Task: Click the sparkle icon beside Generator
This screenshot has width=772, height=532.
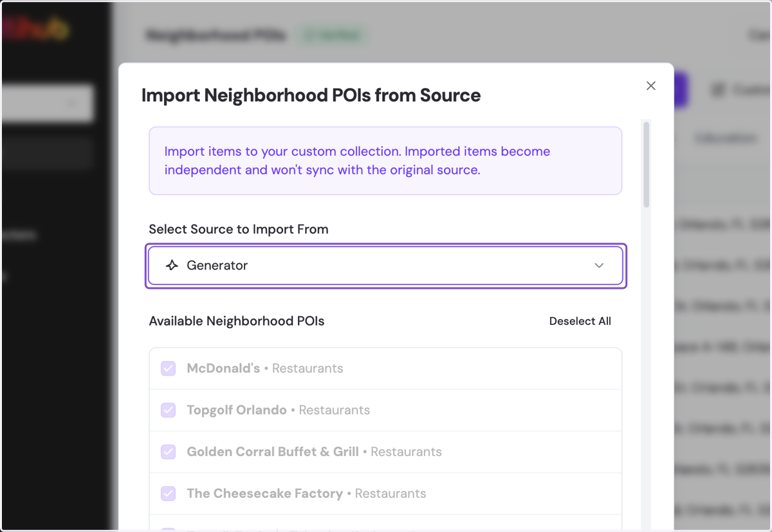Action: pos(172,265)
